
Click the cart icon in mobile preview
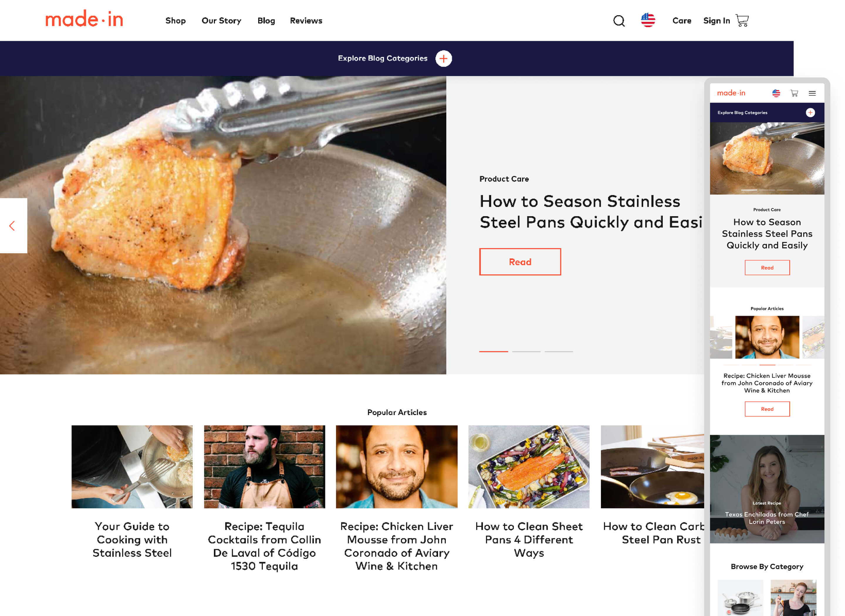(794, 93)
